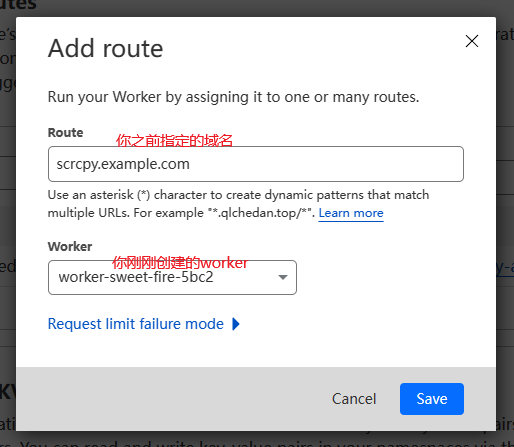
Task: Click the "Use an asterisk" help text line
Action: (x=238, y=195)
